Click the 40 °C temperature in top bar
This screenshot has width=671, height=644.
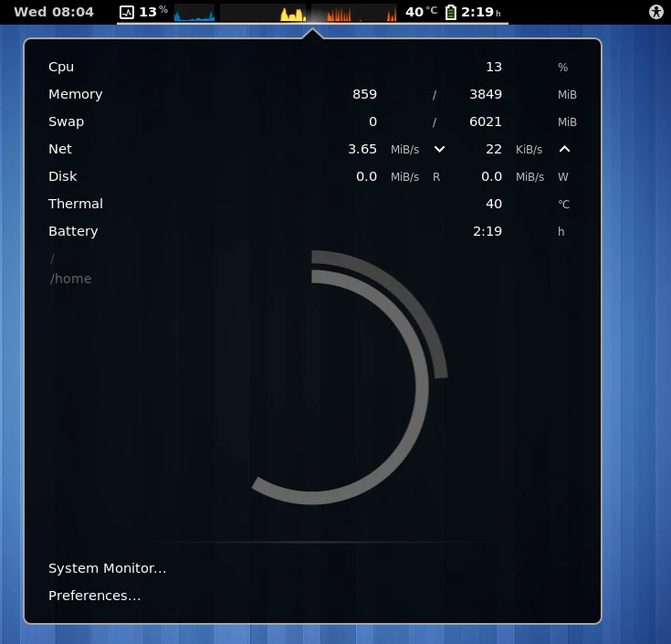pyautogui.click(x=421, y=12)
